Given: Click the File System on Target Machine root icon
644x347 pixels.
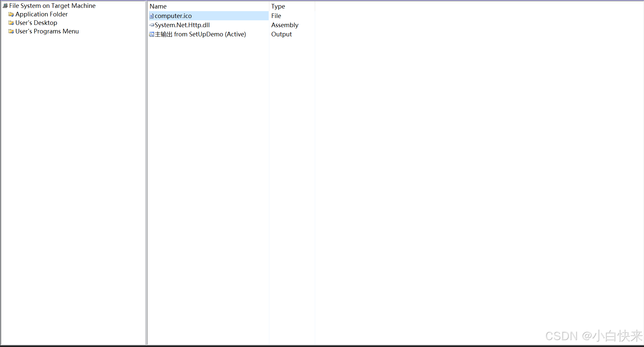Looking at the screenshot, I should 5,5.
